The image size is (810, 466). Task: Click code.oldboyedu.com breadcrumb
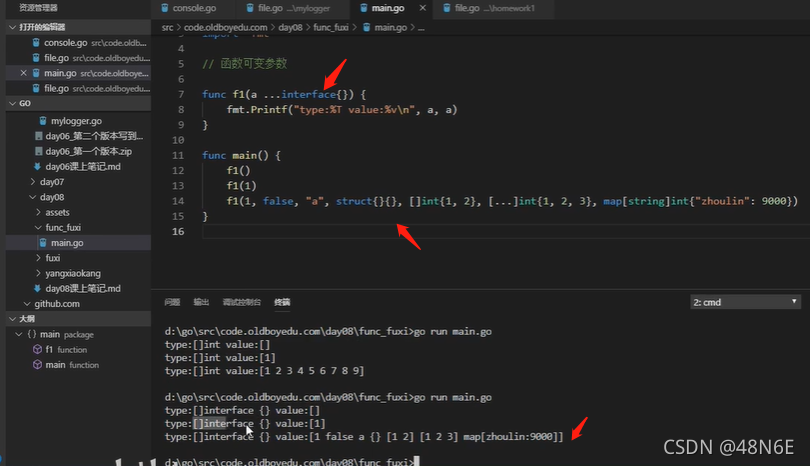point(226,27)
